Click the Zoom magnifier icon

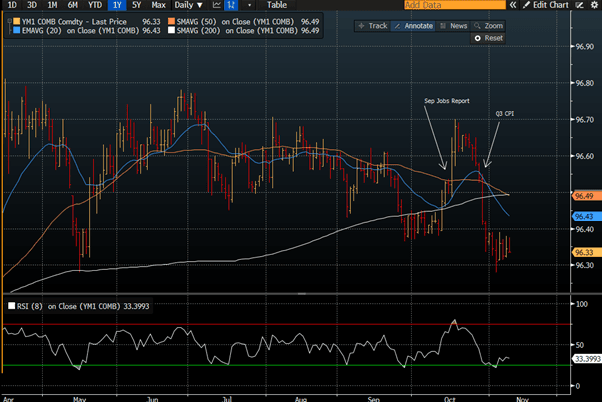[x=479, y=25]
